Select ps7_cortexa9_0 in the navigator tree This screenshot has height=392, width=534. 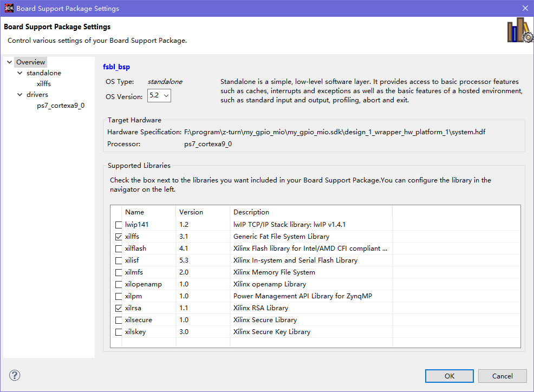(61, 106)
